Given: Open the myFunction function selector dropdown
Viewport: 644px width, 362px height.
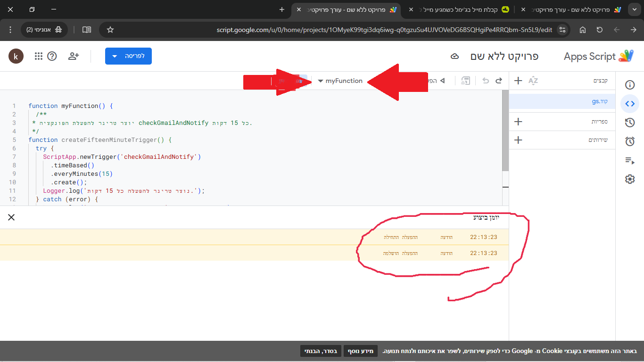Looking at the screenshot, I should [x=340, y=81].
